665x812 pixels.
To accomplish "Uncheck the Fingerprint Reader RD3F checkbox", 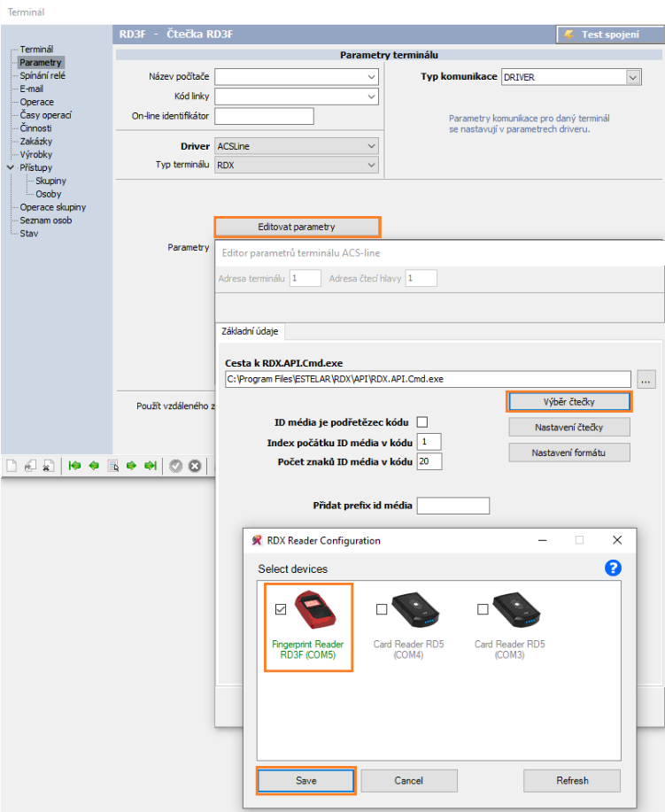I will click(281, 609).
